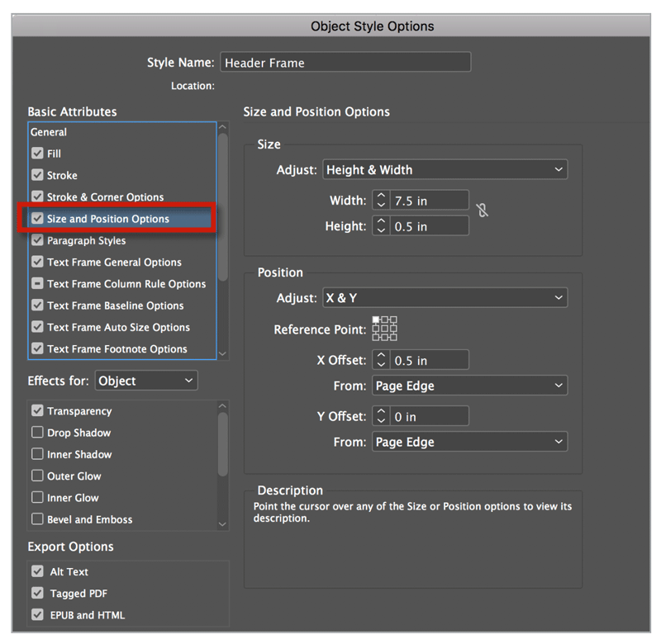Click the constrain proportions chain link icon
The image size is (661, 644).
483,211
